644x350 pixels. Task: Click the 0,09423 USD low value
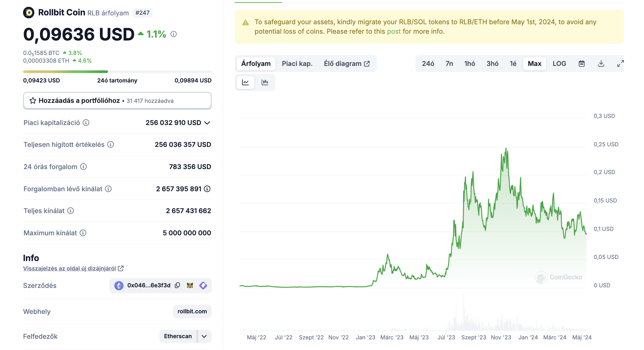click(x=41, y=80)
